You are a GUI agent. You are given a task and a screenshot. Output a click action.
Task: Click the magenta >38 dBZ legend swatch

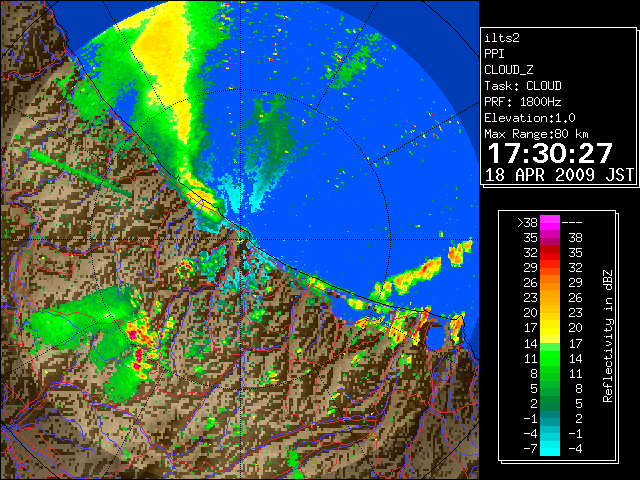(550, 223)
